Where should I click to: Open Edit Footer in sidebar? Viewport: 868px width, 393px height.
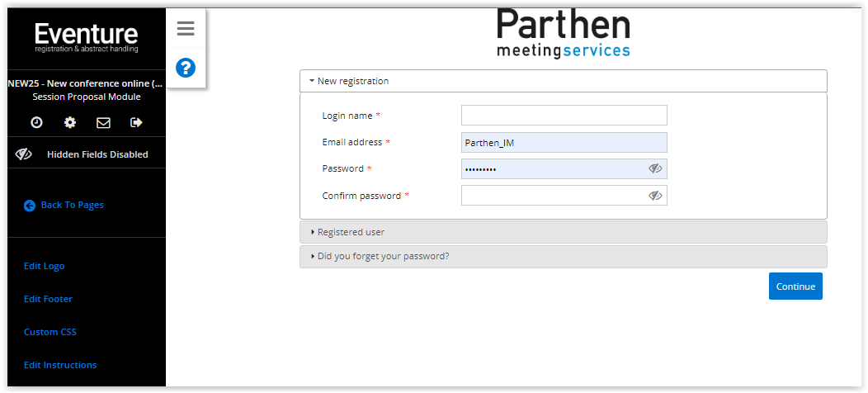(48, 299)
